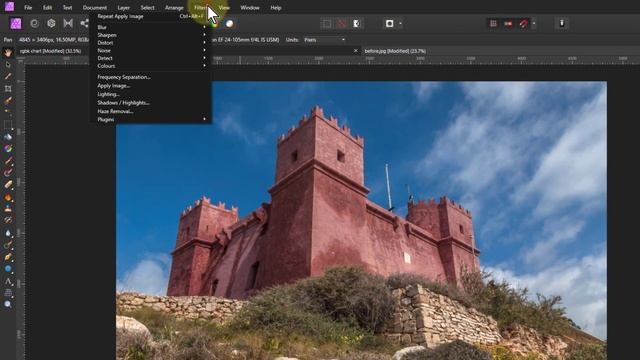Select the Crop tool

click(x=8, y=89)
